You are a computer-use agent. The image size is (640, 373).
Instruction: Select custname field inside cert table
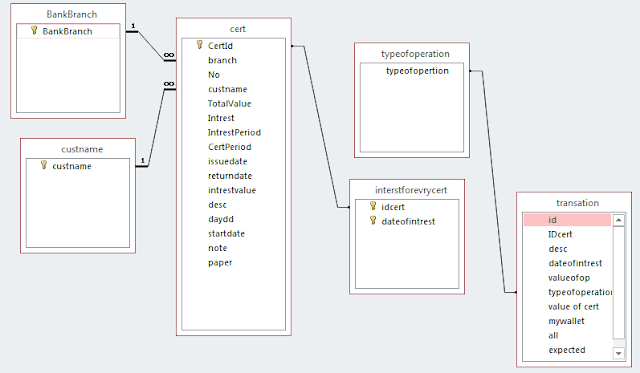point(228,89)
